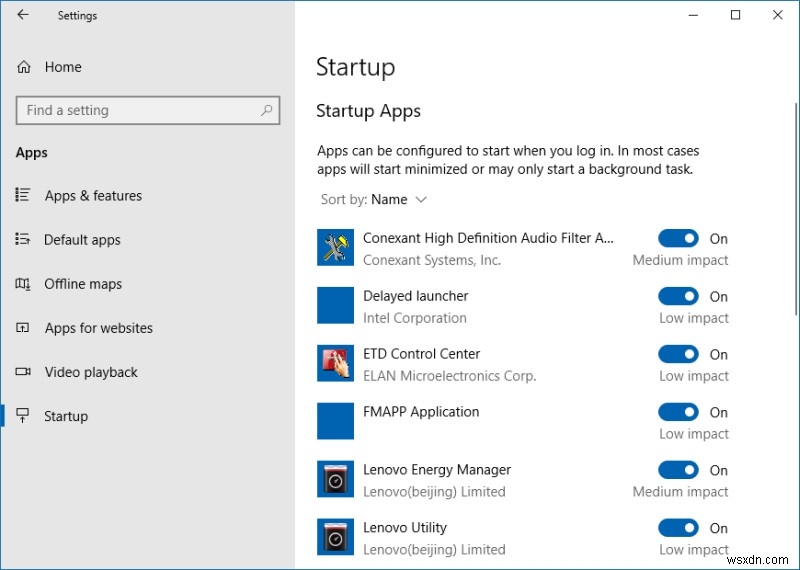Switch off ETD Control Center toggle
Screen dimensions: 800x570
[x=678, y=354]
